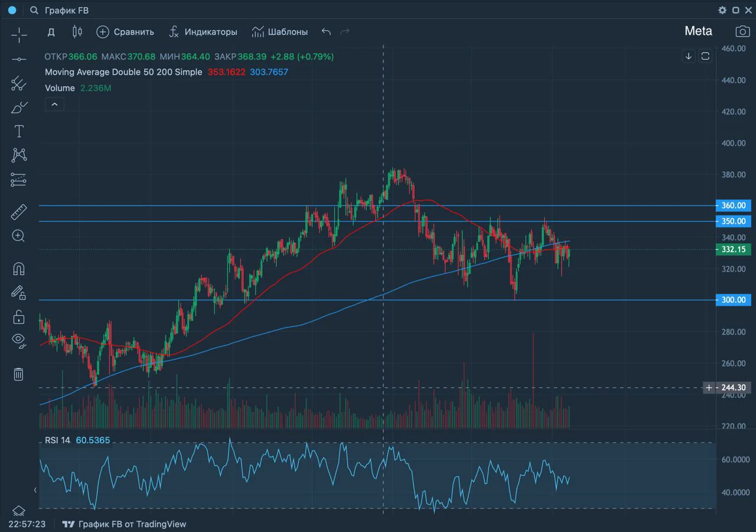This screenshot has height=532, width=756.
Task: Select the brush drawing tool
Action: coord(19,107)
